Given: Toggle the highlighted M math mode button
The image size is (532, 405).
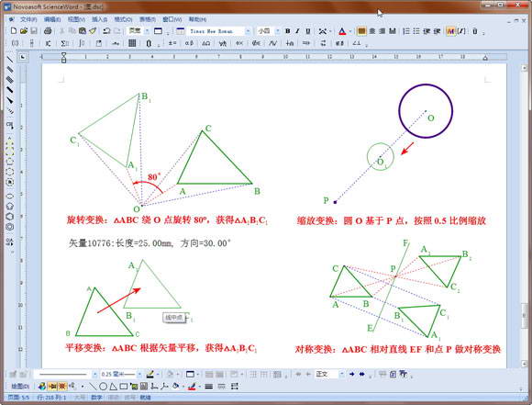Looking at the screenshot, I should click(450, 31).
